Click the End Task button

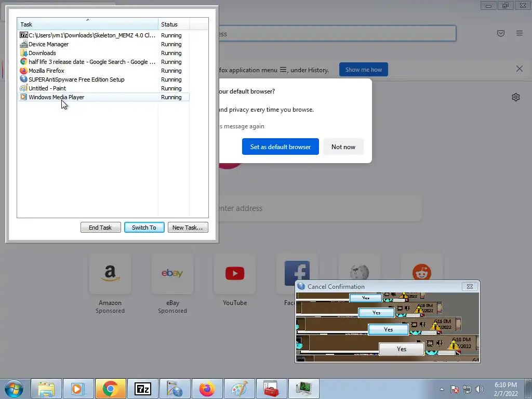[x=100, y=228]
